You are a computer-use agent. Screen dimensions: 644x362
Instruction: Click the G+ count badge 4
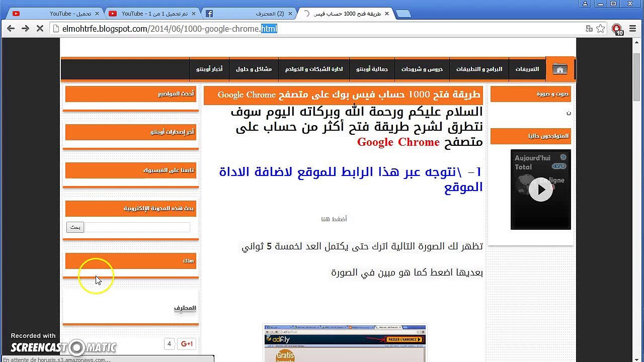click(x=169, y=344)
